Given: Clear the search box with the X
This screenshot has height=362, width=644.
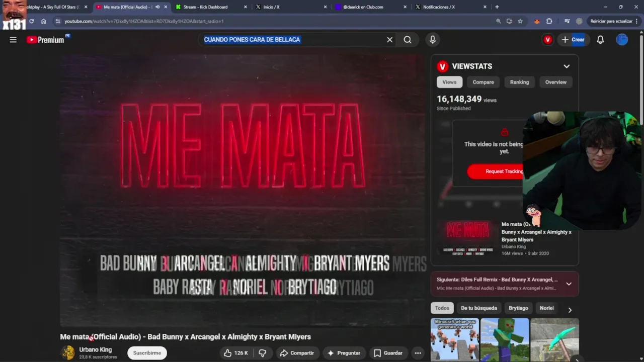Looking at the screenshot, I should pos(389,40).
